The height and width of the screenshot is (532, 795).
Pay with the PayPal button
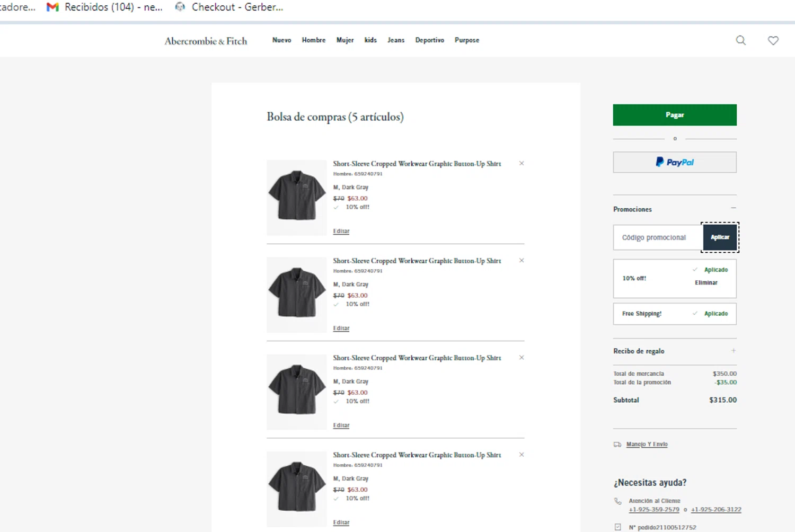675,162
